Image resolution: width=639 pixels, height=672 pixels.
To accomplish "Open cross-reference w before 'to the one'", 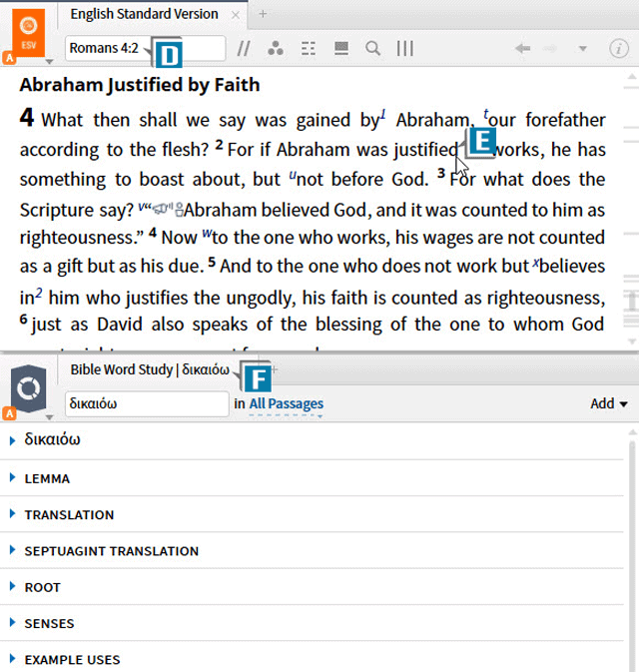I will [x=207, y=233].
